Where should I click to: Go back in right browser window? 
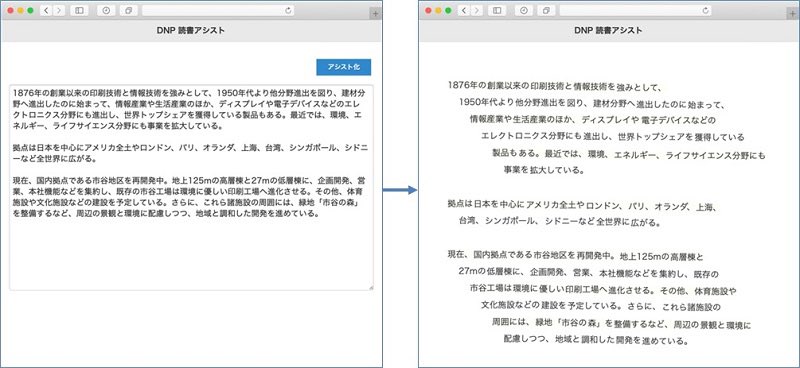tap(464, 10)
